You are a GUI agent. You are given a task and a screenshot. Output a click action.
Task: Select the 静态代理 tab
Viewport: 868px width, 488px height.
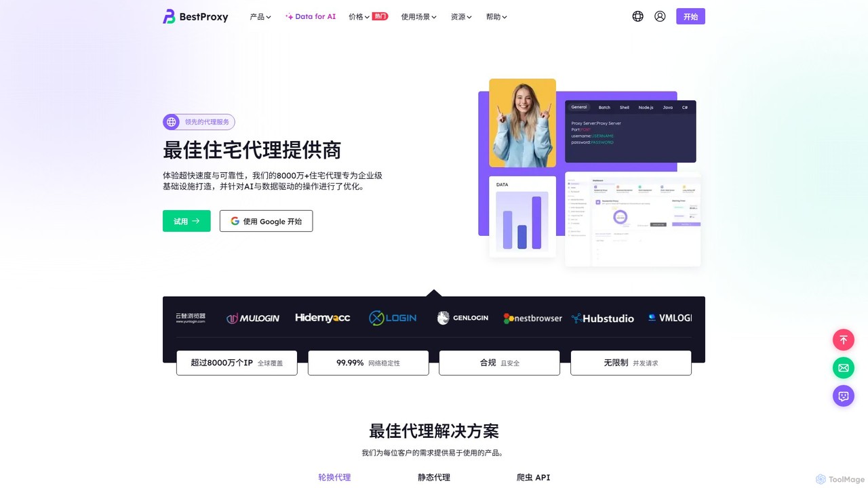pos(434,477)
